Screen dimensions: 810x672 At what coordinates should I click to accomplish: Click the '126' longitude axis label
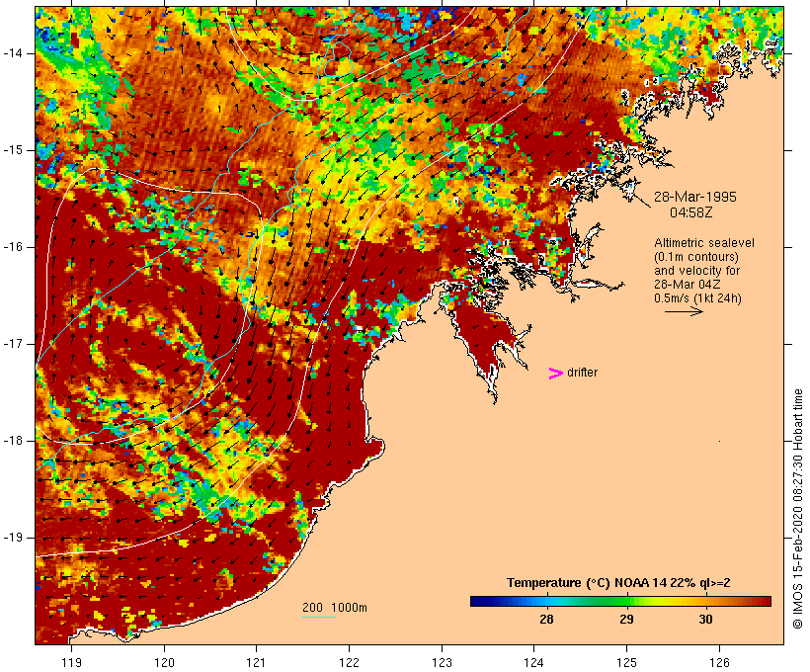(719, 663)
